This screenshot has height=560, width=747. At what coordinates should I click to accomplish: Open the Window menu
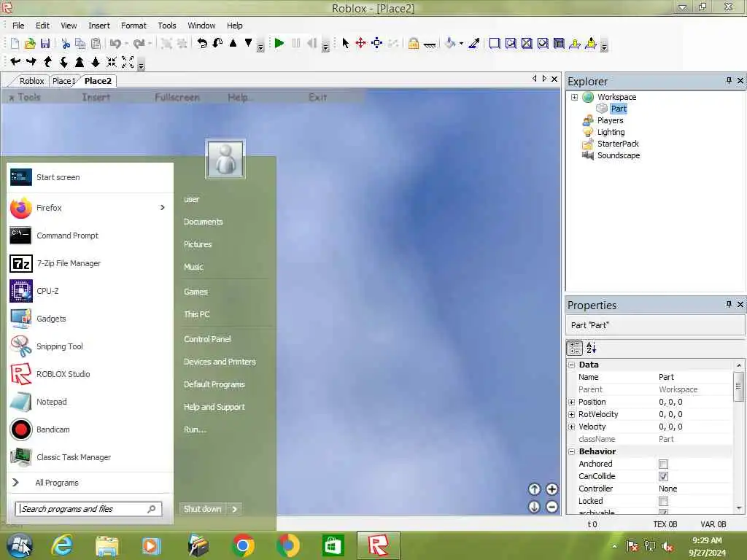click(201, 26)
